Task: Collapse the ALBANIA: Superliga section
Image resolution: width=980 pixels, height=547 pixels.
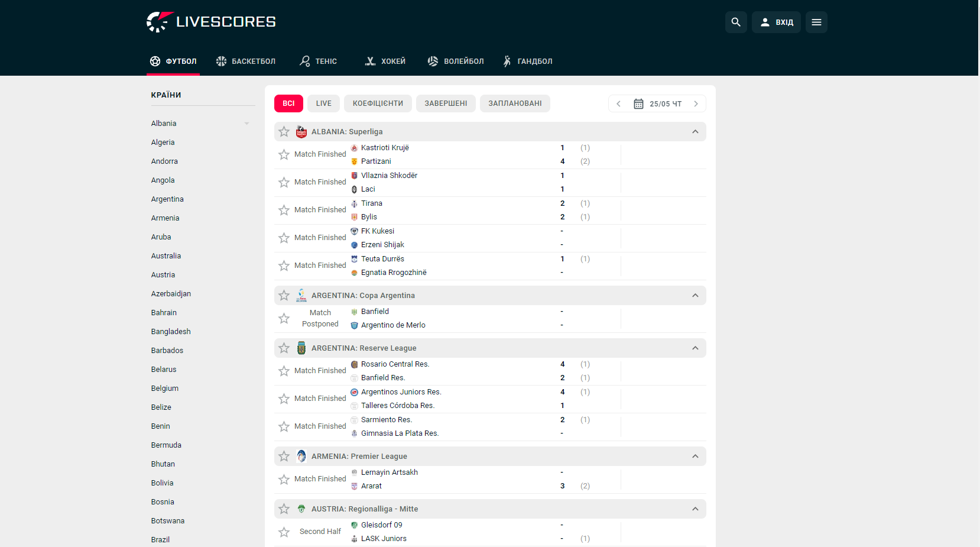Action: (695, 131)
